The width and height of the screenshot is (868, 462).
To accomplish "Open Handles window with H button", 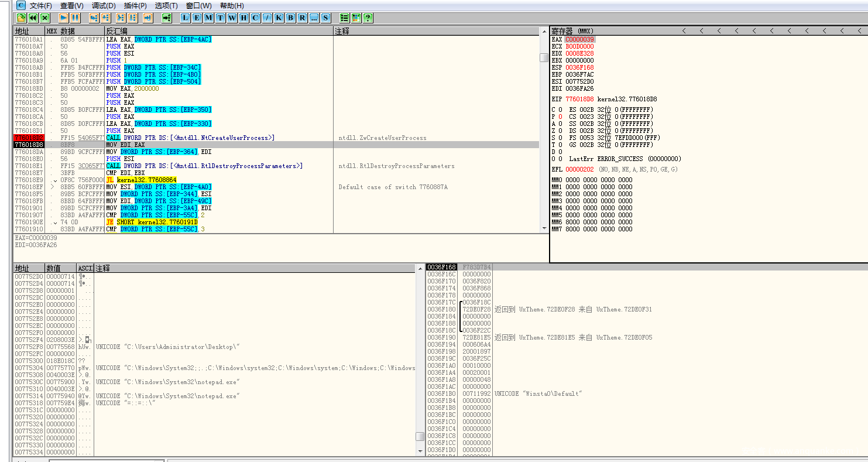I will point(243,18).
